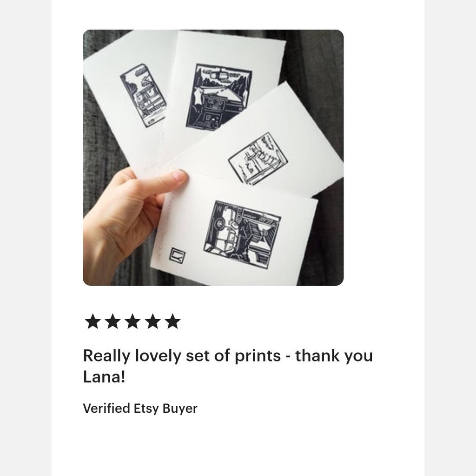The width and height of the screenshot is (476, 476).
Task: Open the review photo of prints
Action: click(213, 157)
